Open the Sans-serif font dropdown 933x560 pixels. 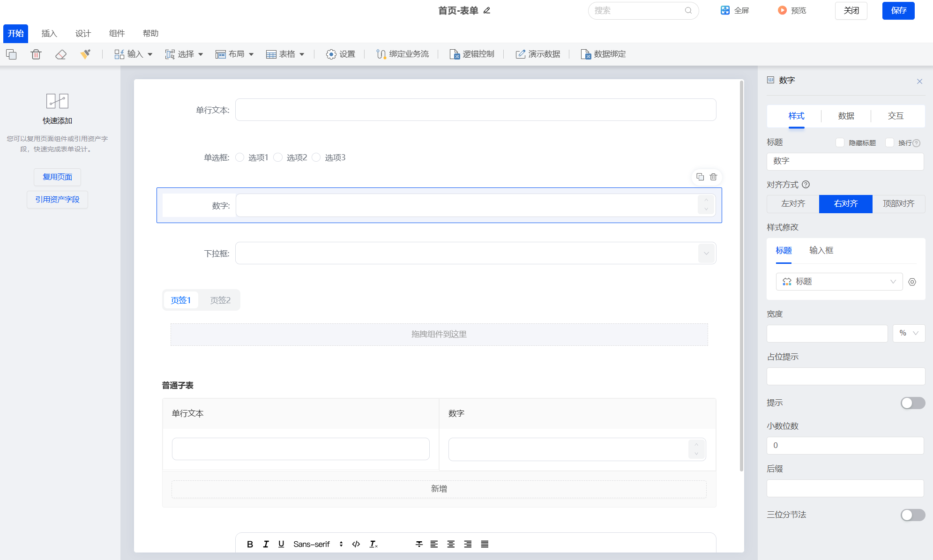[318, 544]
